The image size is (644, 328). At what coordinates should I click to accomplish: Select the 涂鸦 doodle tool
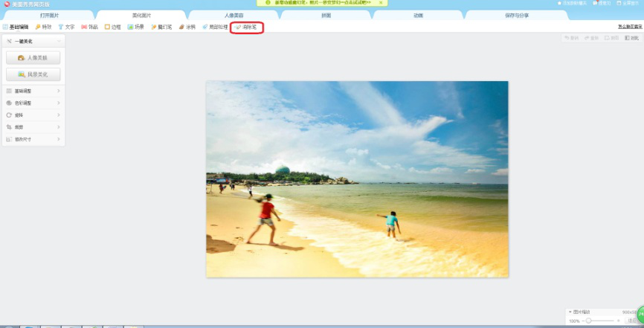point(187,27)
